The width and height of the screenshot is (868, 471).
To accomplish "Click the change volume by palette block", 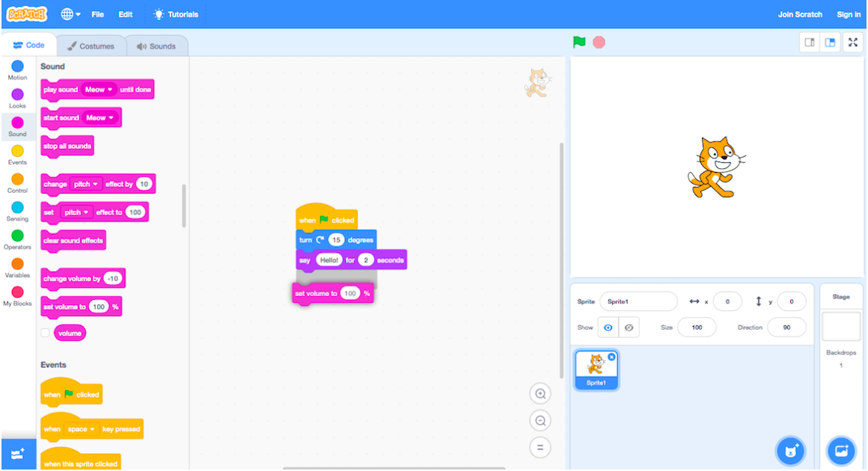I will pos(83,279).
